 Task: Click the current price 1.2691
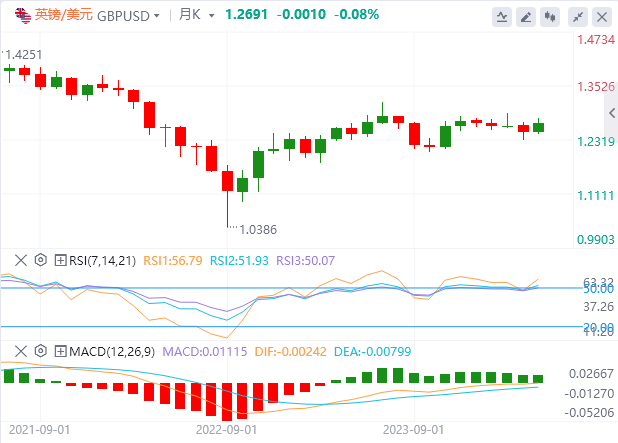click(246, 15)
